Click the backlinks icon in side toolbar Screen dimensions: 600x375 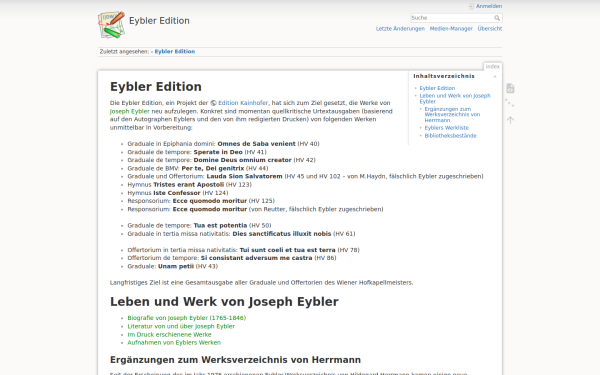[x=510, y=103]
